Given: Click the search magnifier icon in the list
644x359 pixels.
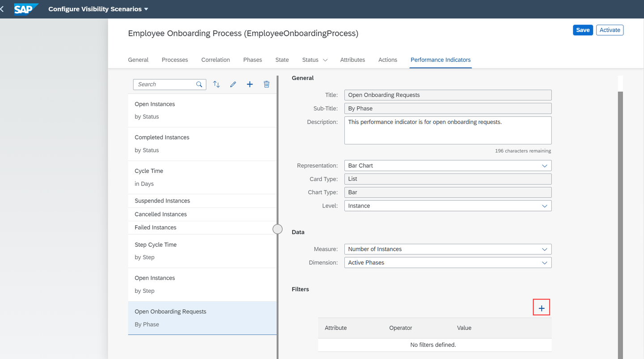Looking at the screenshot, I should coord(199,84).
